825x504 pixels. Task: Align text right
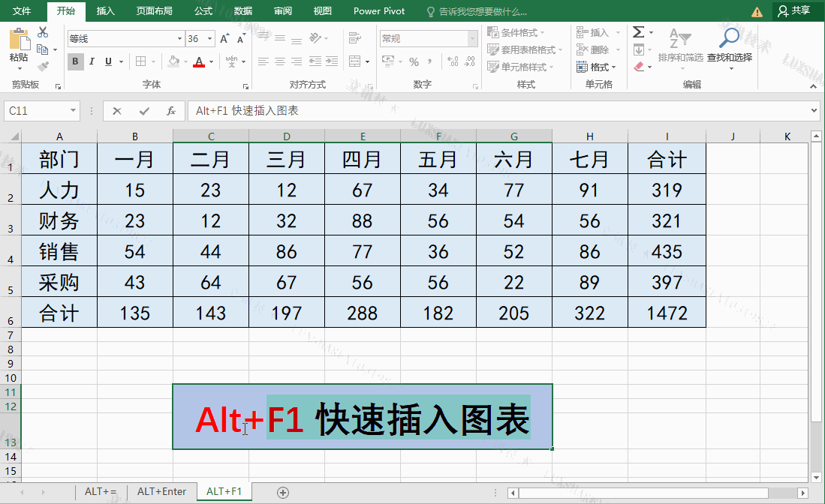(x=297, y=61)
